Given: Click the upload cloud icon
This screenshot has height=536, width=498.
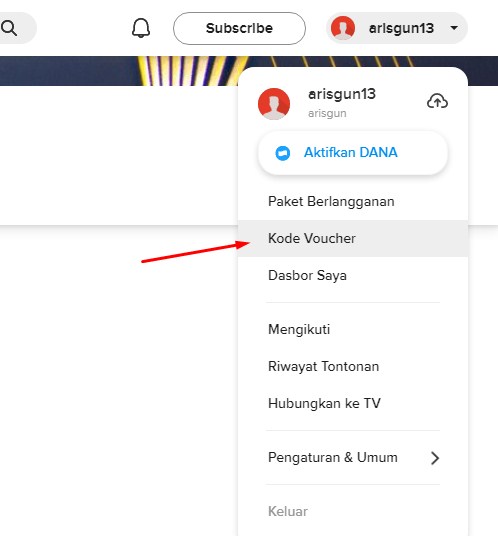Looking at the screenshot, I should click(x=437, y=101).
